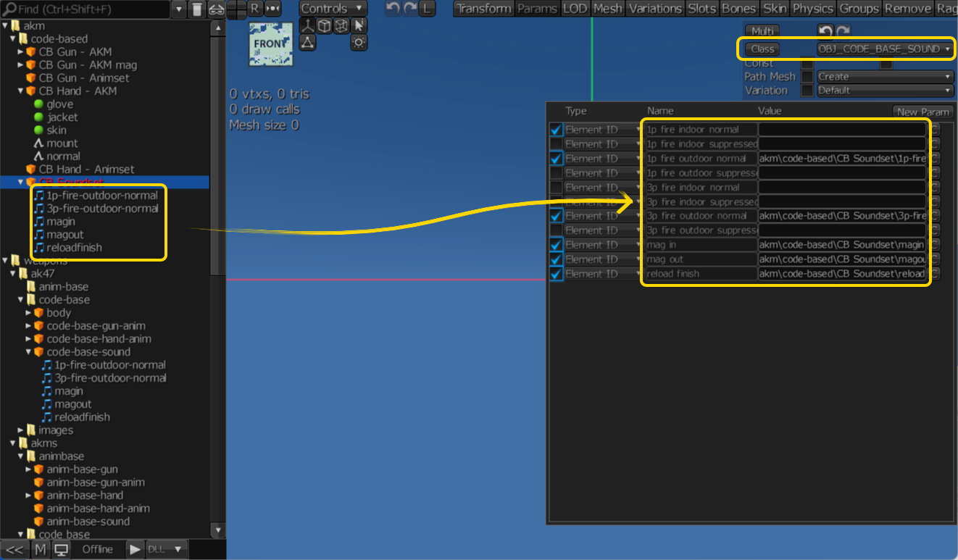
Task: Collapse the CB Hand - AKM tree node
Action: click(21, 91)
